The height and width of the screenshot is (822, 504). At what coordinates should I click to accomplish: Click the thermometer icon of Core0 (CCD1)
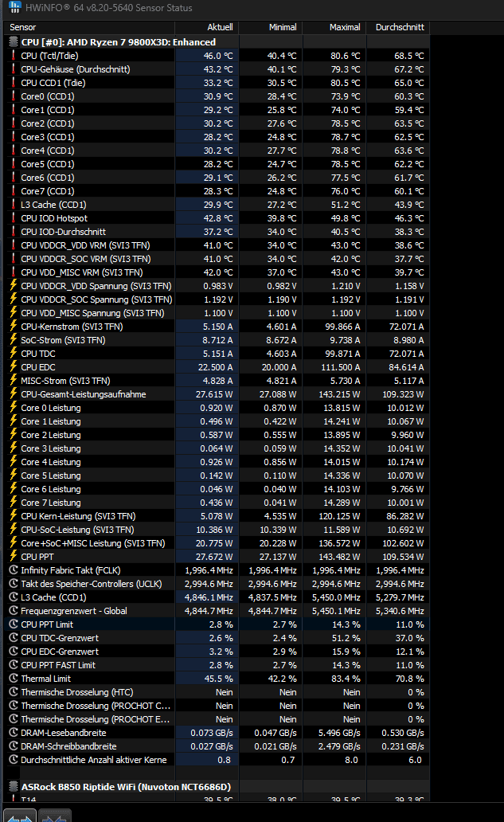(x=14, y=96)
